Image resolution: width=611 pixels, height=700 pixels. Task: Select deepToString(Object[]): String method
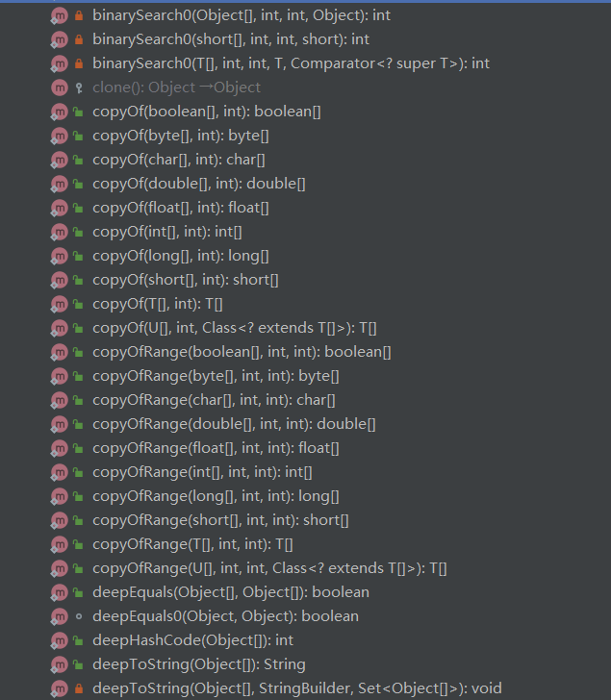[x=199, y=664]
